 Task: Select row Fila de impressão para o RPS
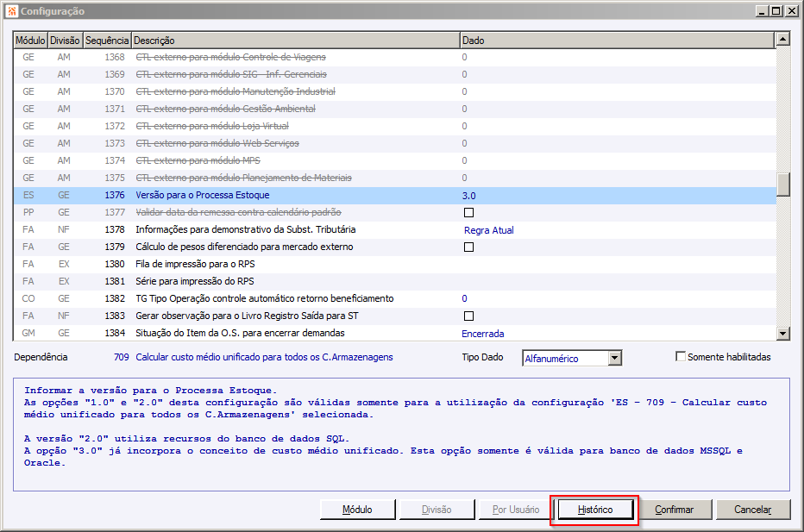394,264
